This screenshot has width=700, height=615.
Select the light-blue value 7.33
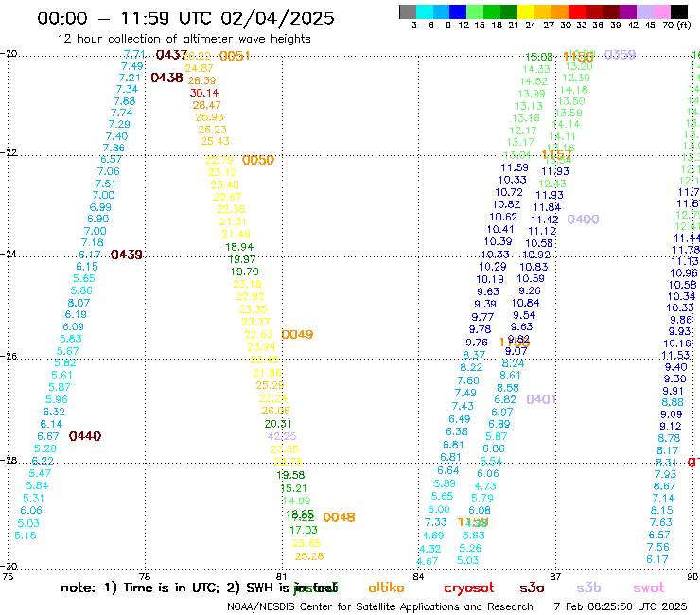(436, 522)
